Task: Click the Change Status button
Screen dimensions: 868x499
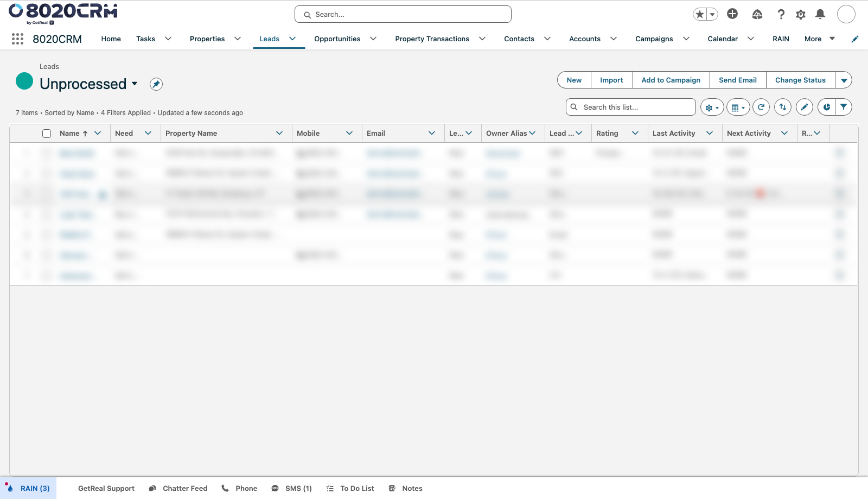Action: tap(800, 80)
